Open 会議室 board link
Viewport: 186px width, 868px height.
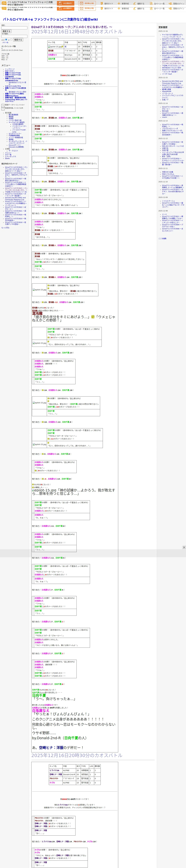tap(11, 119)
